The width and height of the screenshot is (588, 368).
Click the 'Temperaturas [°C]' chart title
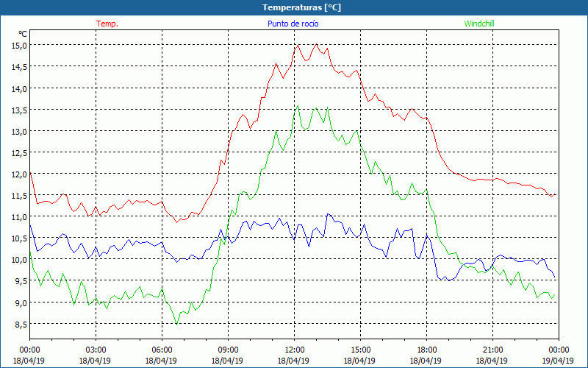(x=301, y=7)
